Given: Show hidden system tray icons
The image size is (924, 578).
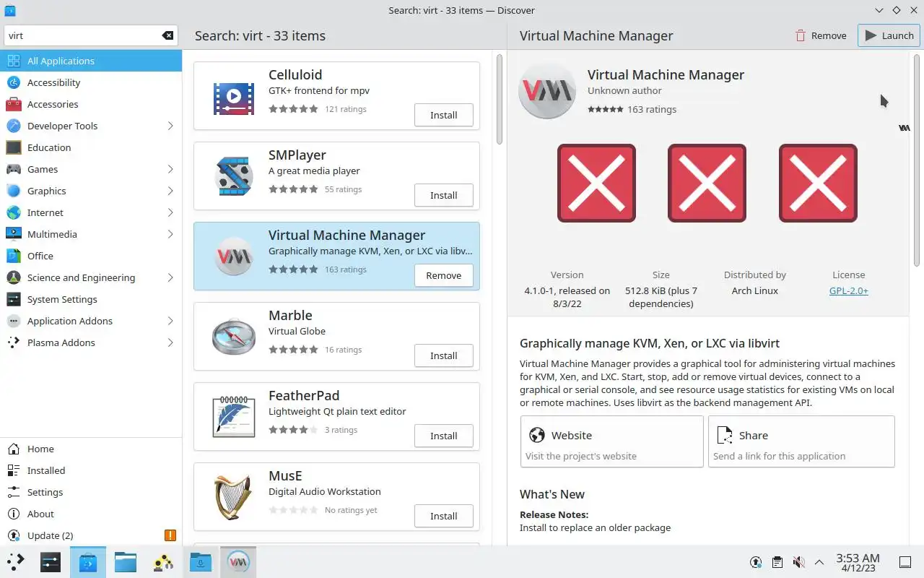Looking at the screenshot, I should 819,562.
